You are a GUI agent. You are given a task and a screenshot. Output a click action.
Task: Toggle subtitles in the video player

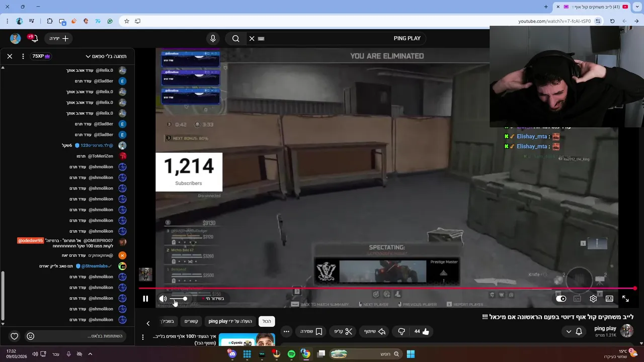tap(577, 299)
